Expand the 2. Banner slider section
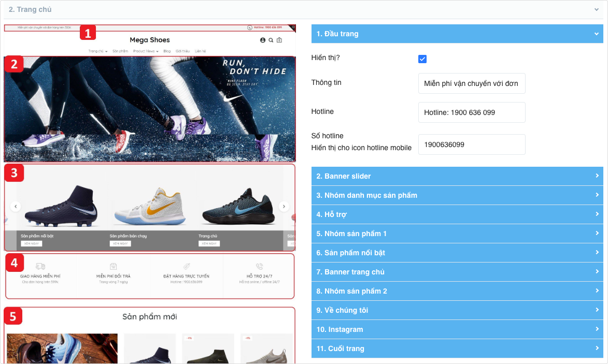 coord(457,176)
